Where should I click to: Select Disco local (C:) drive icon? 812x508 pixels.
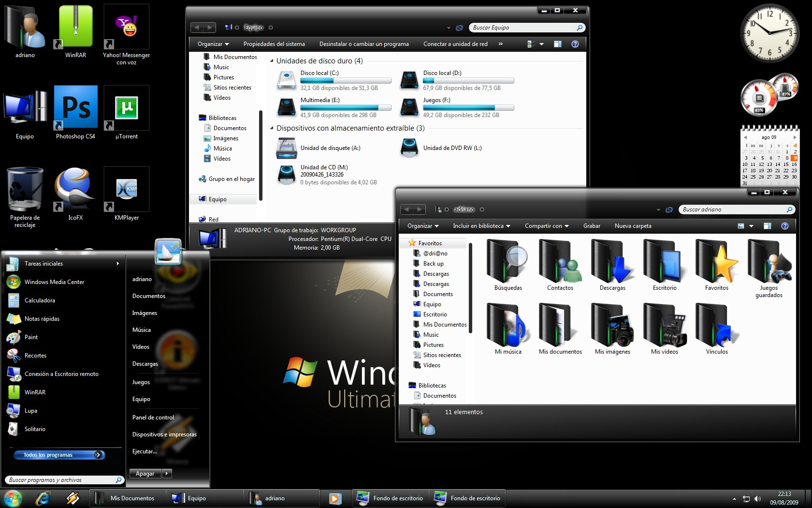pos(286,80)
